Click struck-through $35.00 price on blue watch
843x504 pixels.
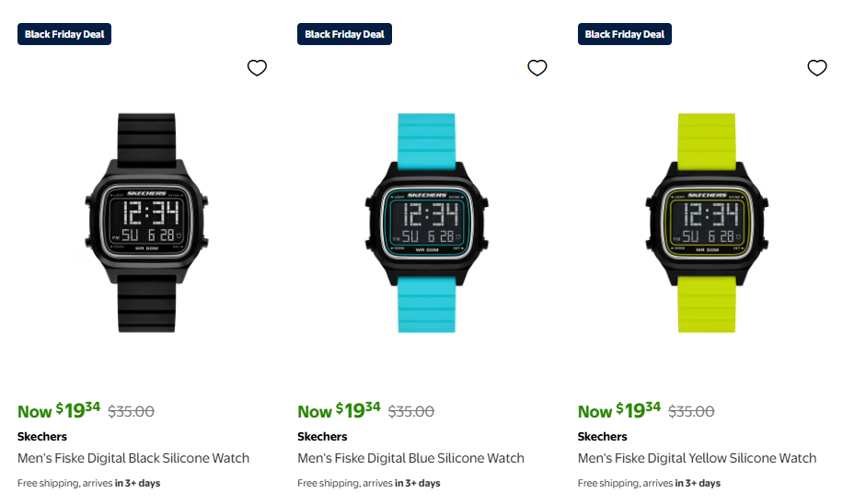point(411,412)
